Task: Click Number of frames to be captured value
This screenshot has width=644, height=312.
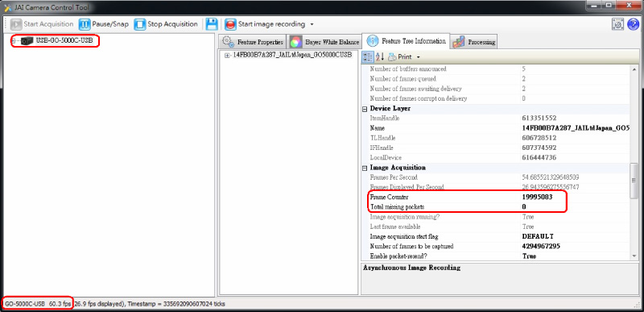Action: pos(541,246)
